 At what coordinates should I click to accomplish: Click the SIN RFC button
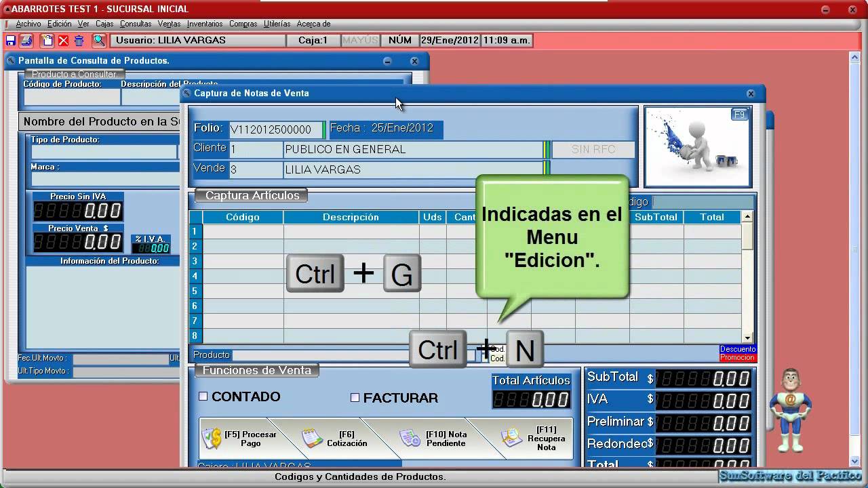point(593,149)
